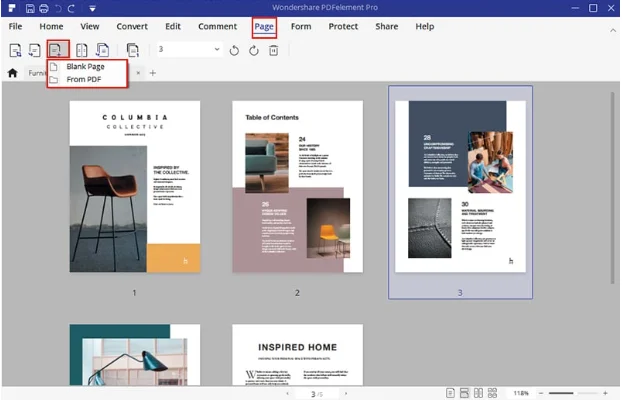The width and height of the screenshot is (622, 402).
Task: Click the Split document toolbar icon
Action: (x=82, y=49)
